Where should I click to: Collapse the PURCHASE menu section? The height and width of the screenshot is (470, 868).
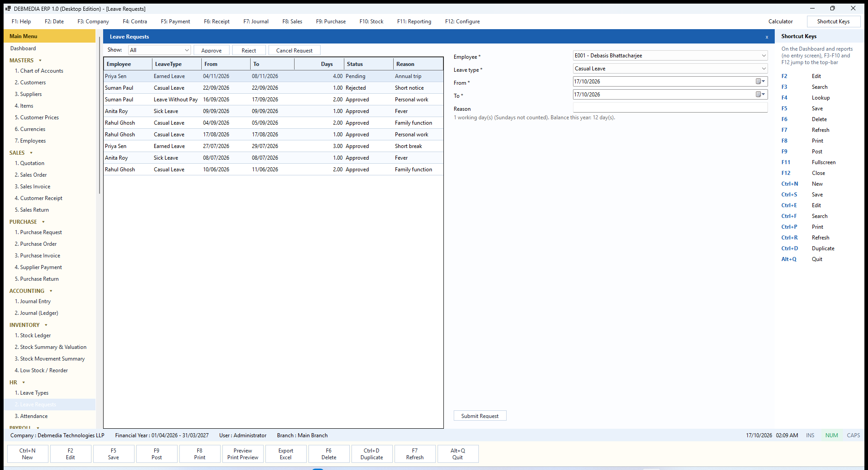coord(43,222)
